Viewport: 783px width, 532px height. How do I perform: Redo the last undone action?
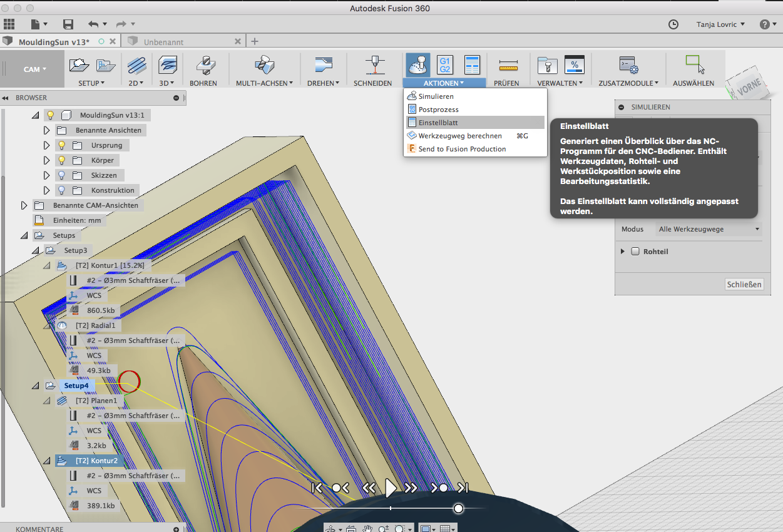pos(121,24)
